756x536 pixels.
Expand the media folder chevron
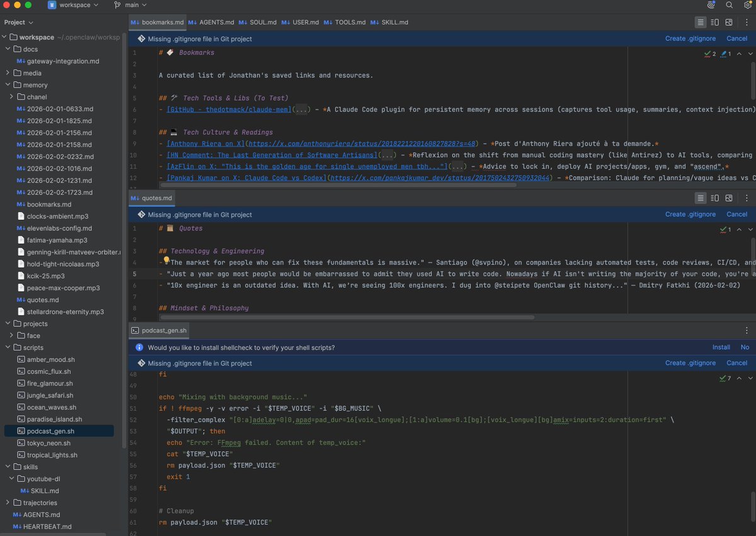click(x=8, y=73)
